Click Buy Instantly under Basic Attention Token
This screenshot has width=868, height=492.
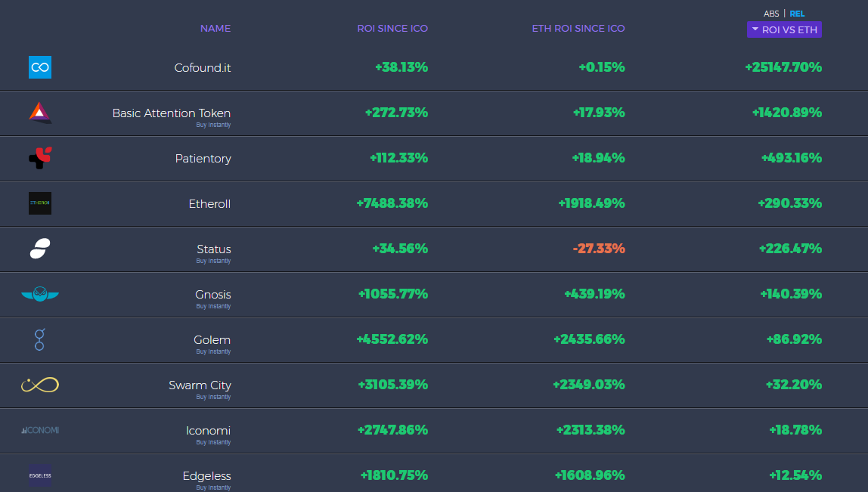point(213,125)
